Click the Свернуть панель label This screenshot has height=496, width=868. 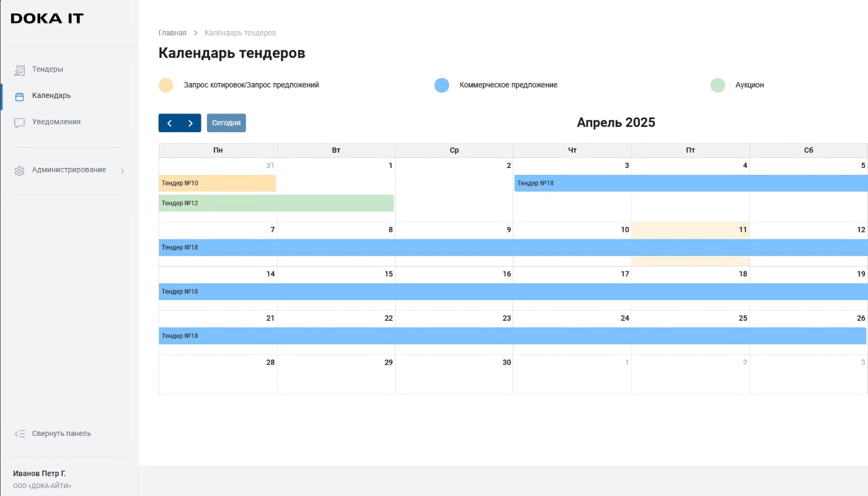[61, 433]
